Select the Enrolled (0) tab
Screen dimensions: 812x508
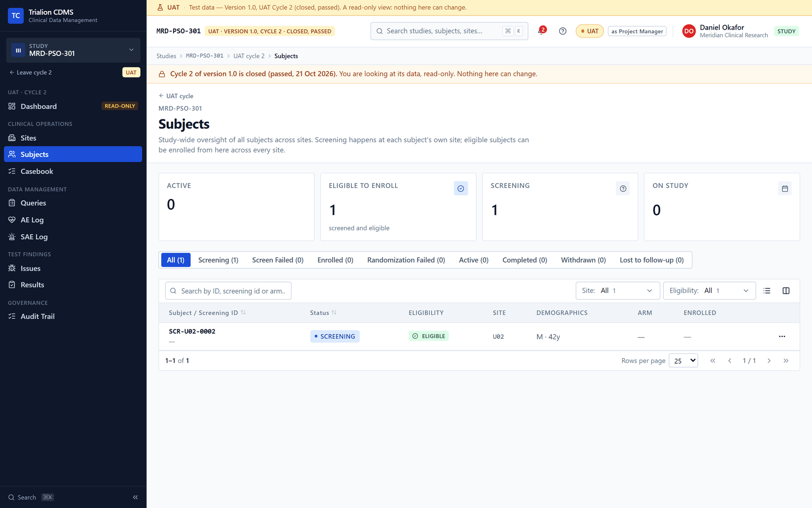click(x=335, y=260)
